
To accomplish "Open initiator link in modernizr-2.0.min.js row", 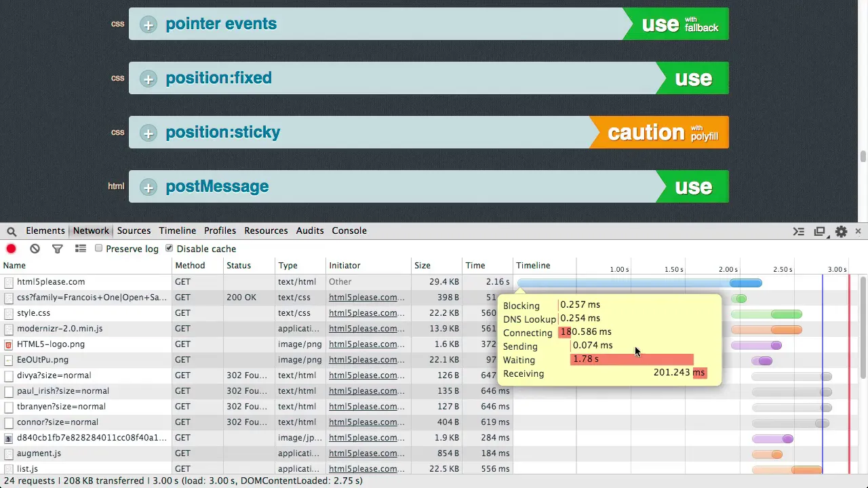I will (x=367, y=329).
